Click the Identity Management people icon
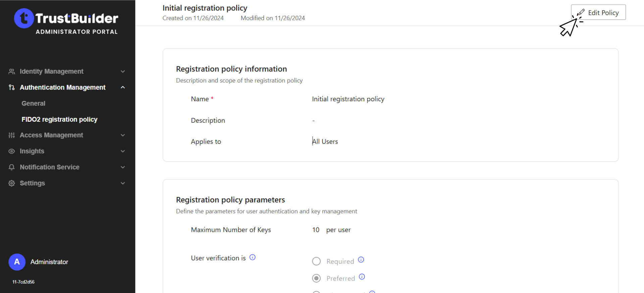The height and width of the screenshot is (293, 644). pyautogui.click(x=12, y=71)
